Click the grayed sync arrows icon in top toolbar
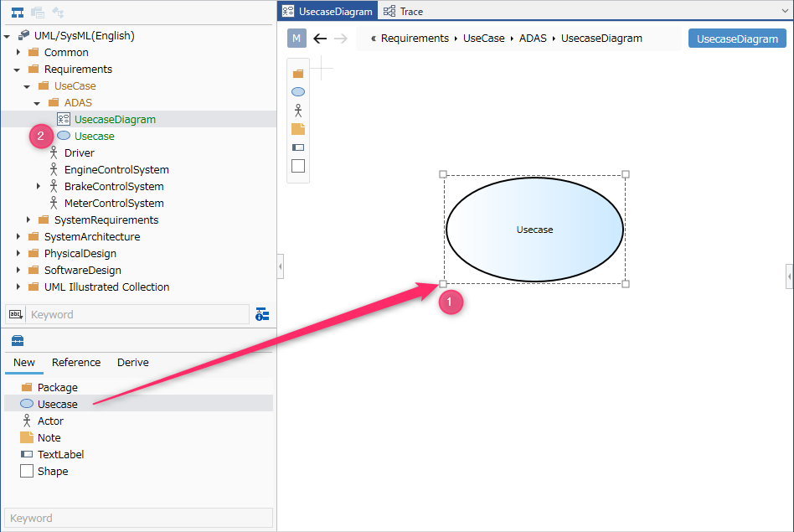The width and height of the screenshot is (794, 532). coord(59,13)
